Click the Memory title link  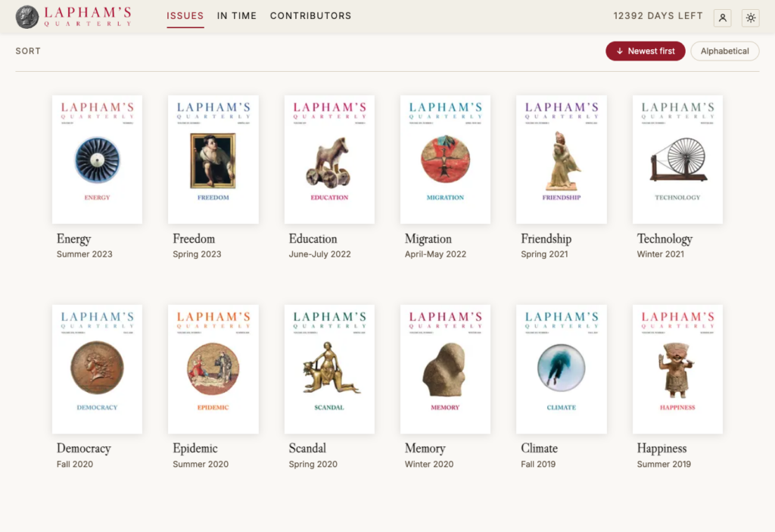(425, 449)
